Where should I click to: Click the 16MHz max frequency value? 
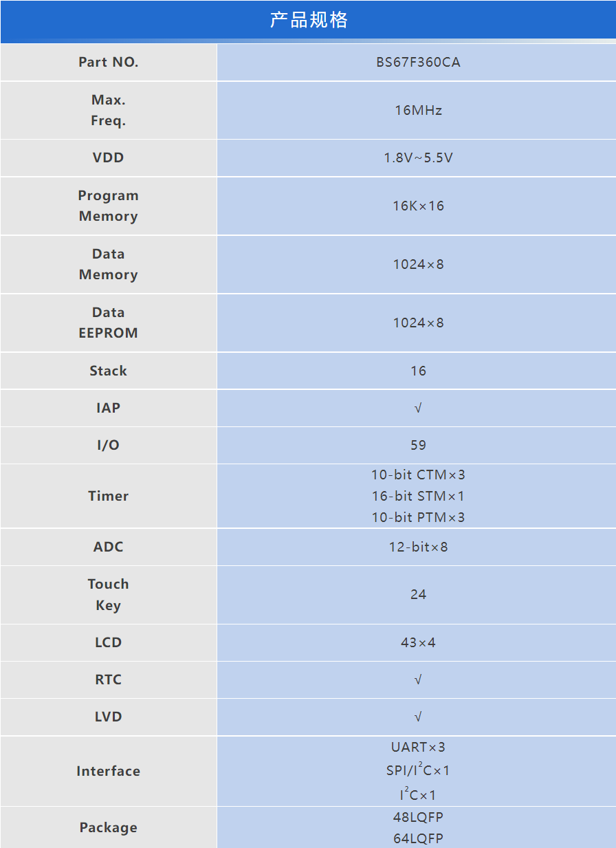418,110
